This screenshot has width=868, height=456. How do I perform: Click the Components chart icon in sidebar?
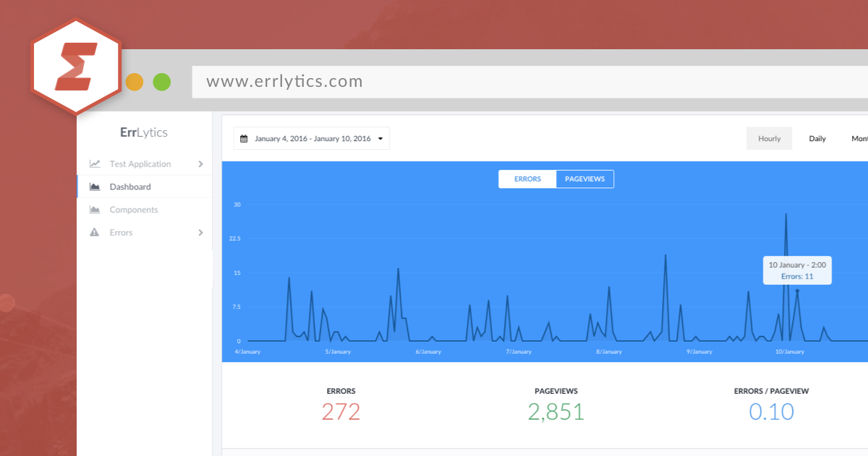(95, 209)
